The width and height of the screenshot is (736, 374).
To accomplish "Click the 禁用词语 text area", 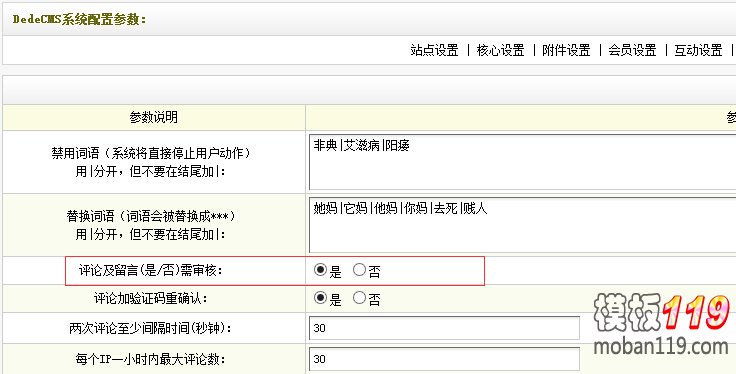I will click(522, 162).
